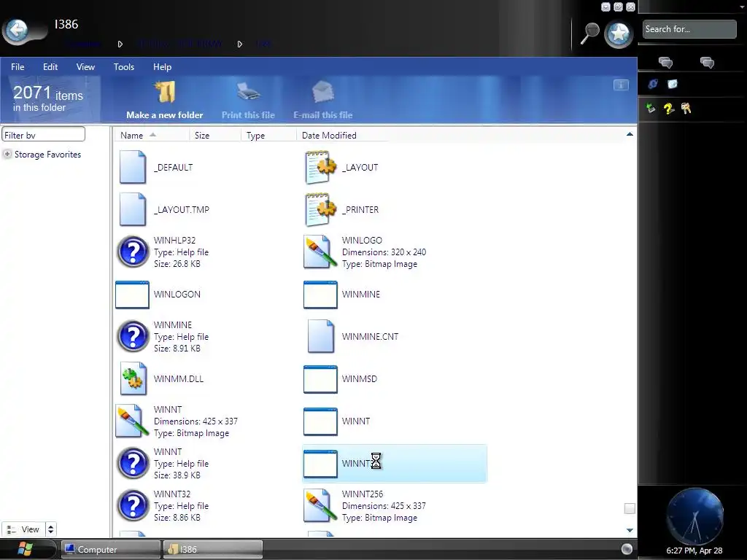Open the Help menu
747x560 pixels.
[162, 67]
